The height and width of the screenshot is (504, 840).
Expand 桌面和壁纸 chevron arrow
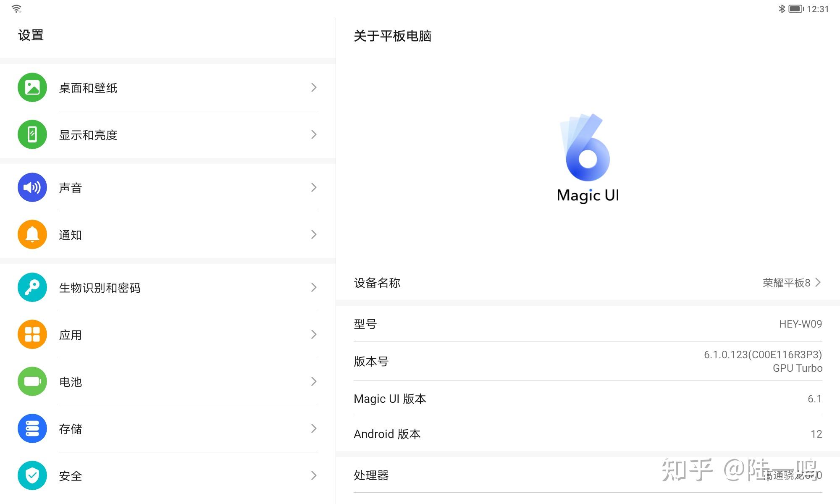tap(314, 87)
